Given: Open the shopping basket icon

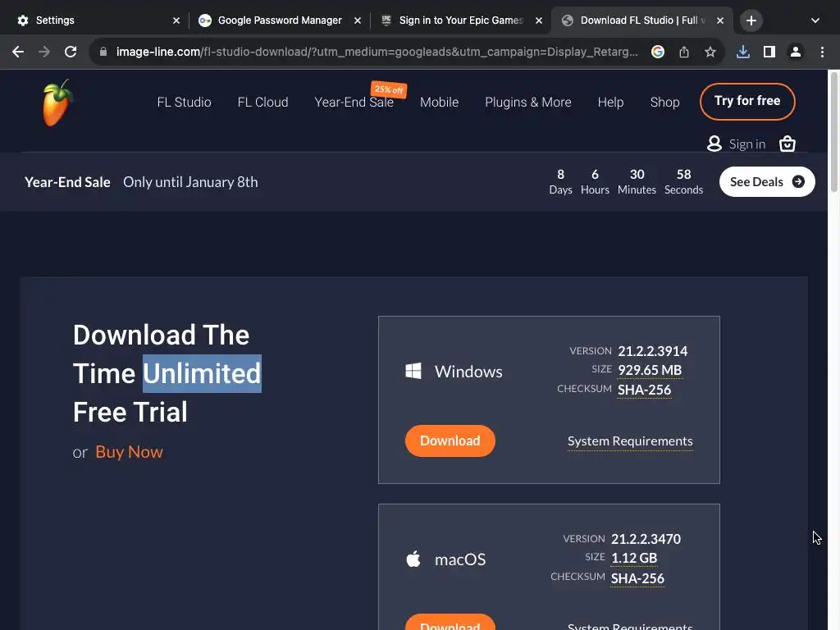Looking at the screenshot, I should coord(787,144).
